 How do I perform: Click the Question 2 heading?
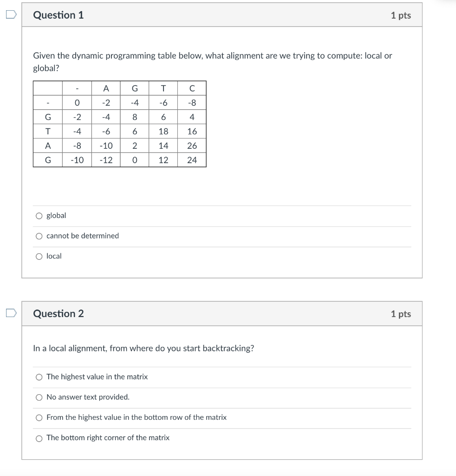58,314
